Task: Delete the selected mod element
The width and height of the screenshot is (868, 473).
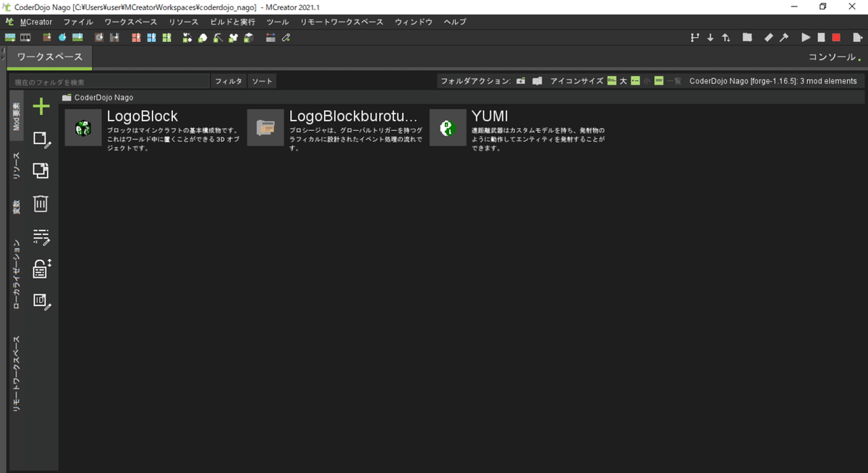Action: tap(41, 203)
